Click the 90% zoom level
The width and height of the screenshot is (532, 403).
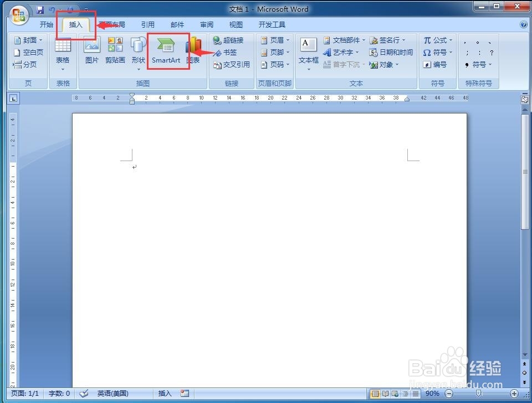pos(432,394)
